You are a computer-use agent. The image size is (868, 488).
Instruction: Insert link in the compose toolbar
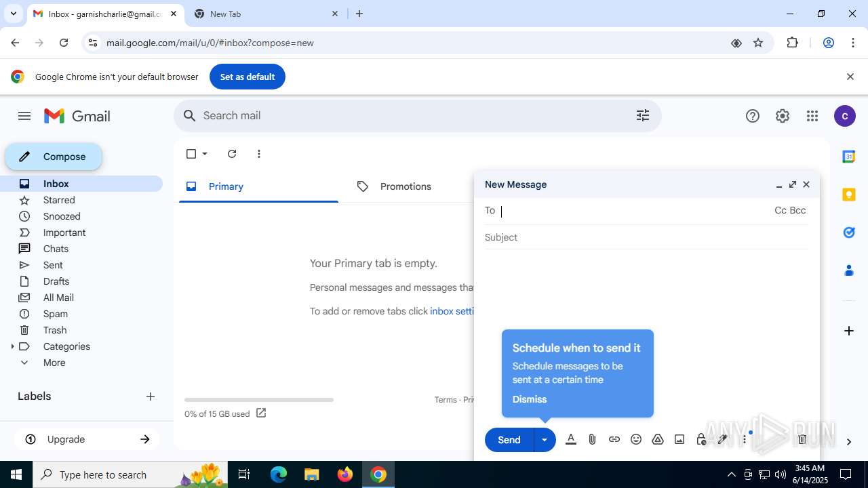614,439
